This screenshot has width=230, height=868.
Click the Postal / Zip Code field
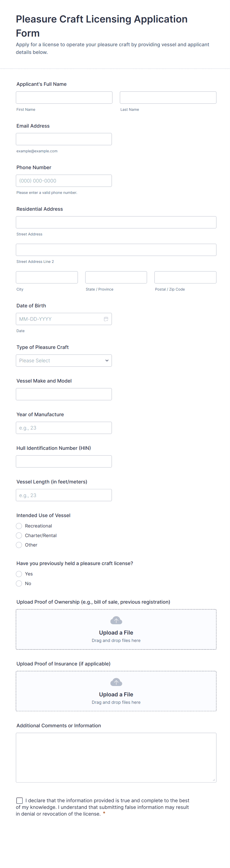point(185,277)
